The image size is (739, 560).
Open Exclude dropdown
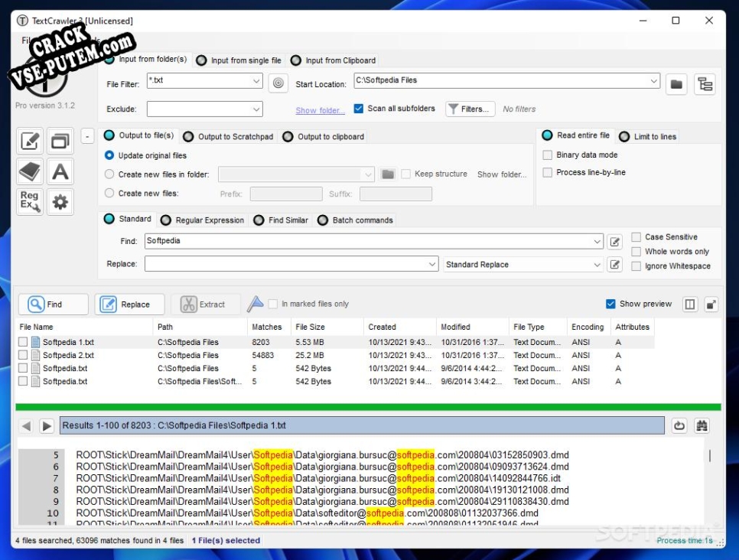[x=256, y=109]
